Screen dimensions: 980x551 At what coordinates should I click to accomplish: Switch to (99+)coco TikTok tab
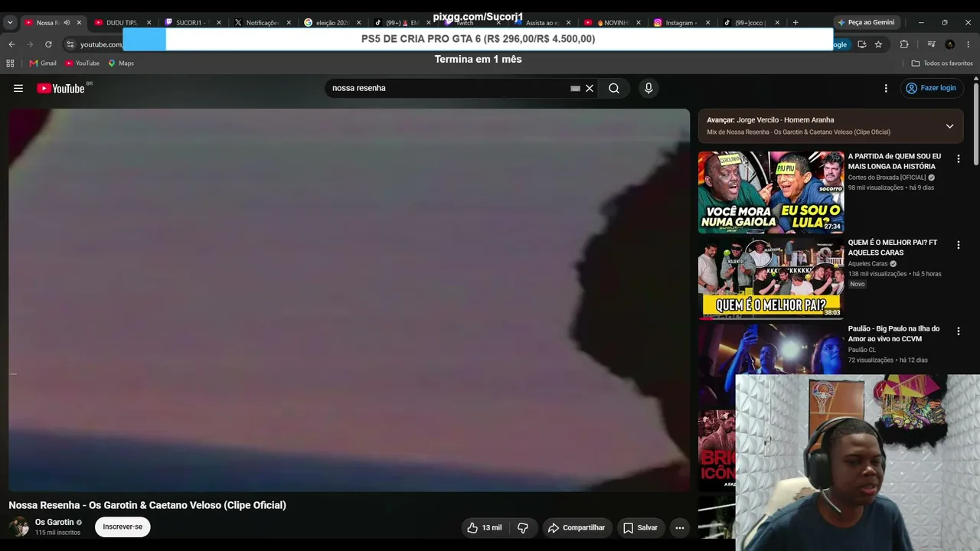click(x=751, y=23)
